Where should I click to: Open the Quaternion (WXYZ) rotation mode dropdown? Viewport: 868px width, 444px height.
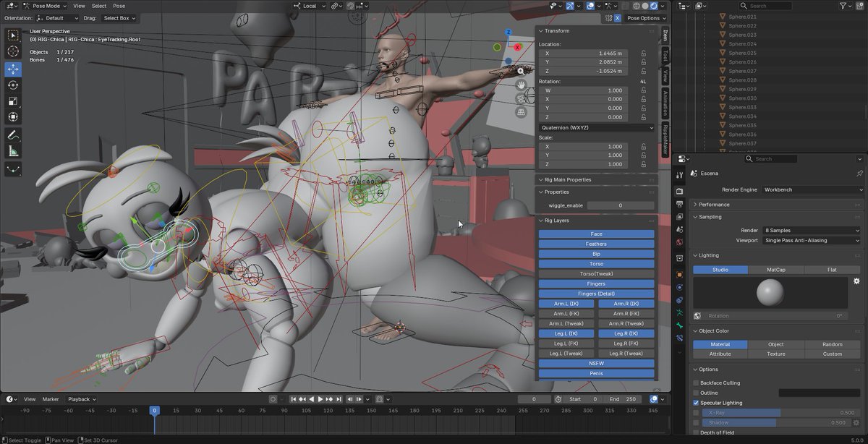point(597,128)
